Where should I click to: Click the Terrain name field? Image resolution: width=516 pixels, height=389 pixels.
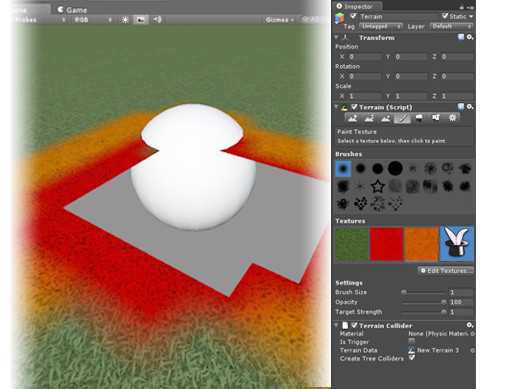[399, 16]
